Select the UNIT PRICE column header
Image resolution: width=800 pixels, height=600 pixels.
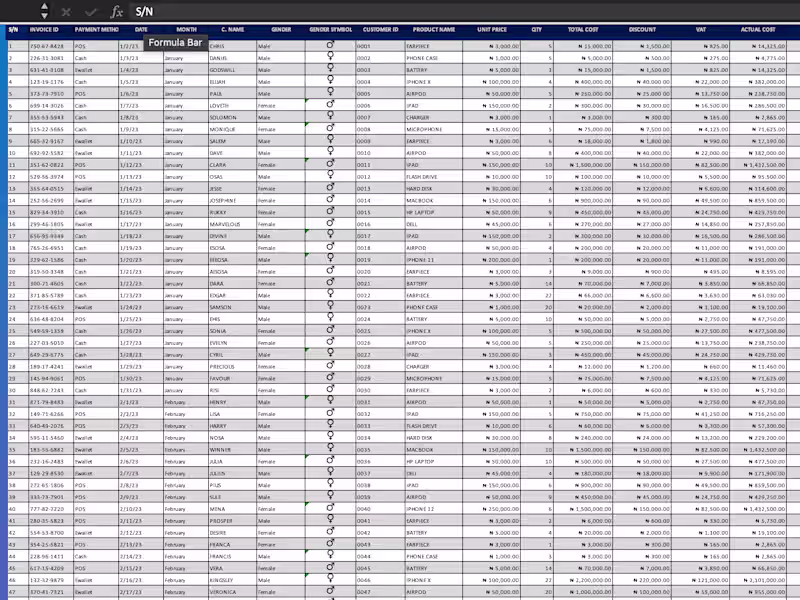coord(492,30)
